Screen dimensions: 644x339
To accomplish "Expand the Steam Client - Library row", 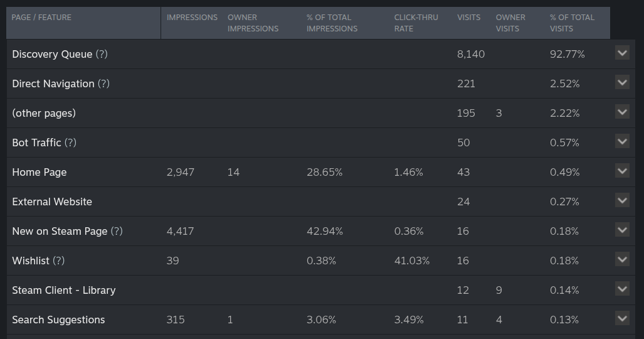I will coord(621,289).
